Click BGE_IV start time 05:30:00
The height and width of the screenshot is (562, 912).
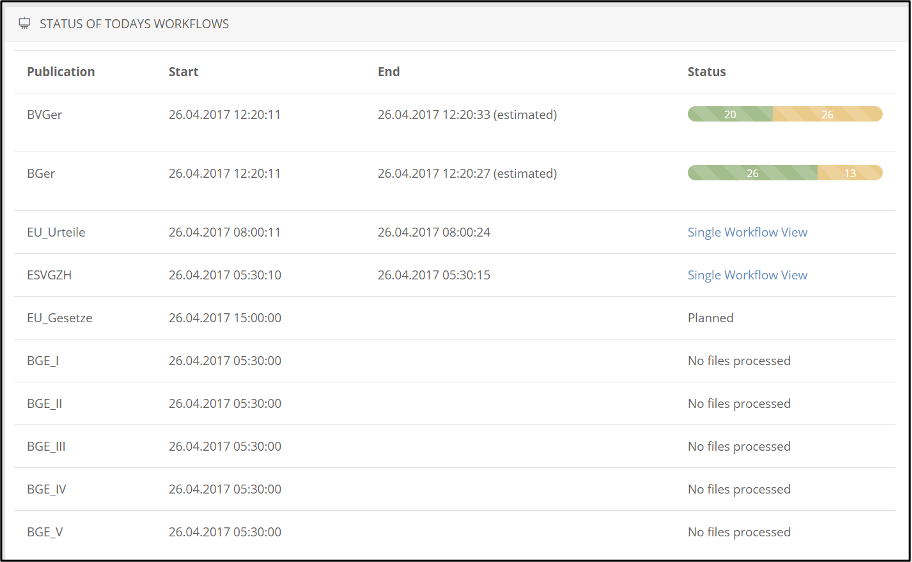(225, 489)
